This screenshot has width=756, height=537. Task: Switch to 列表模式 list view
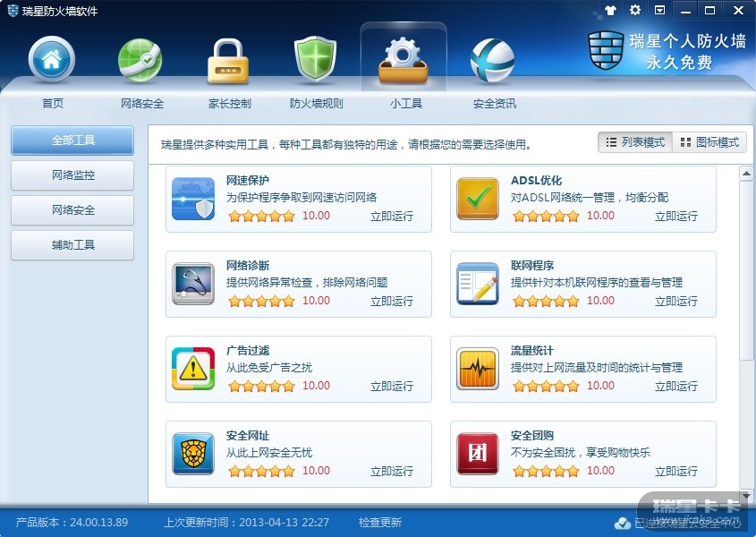click(635, 142)
